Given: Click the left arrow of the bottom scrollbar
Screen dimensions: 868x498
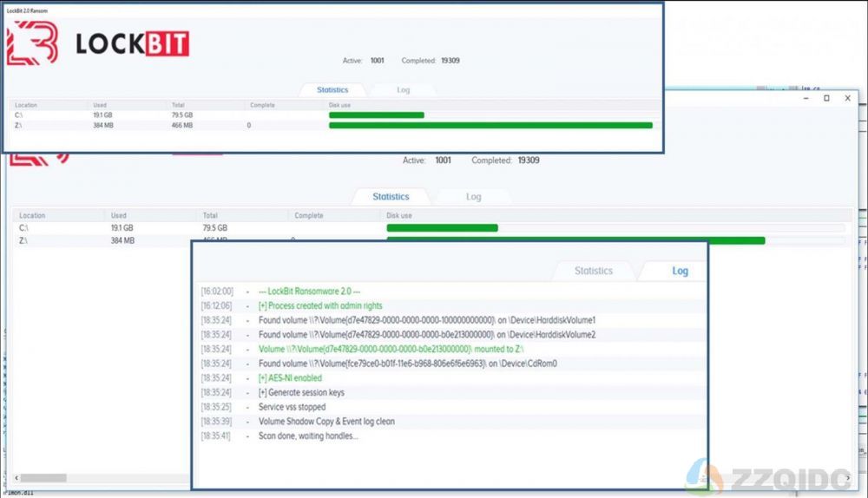Looking at the screenshot, I should click(x=16, y=477).
